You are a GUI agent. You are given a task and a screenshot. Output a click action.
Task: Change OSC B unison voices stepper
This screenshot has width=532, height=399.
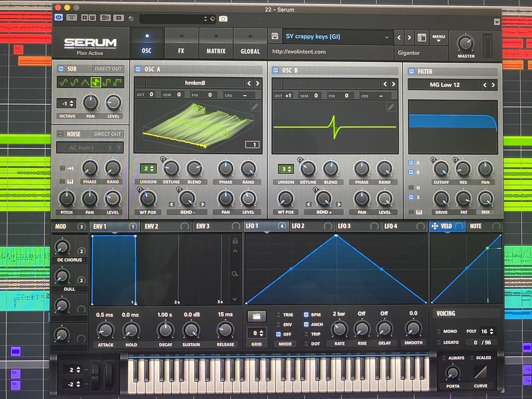[x=286, y=169]
